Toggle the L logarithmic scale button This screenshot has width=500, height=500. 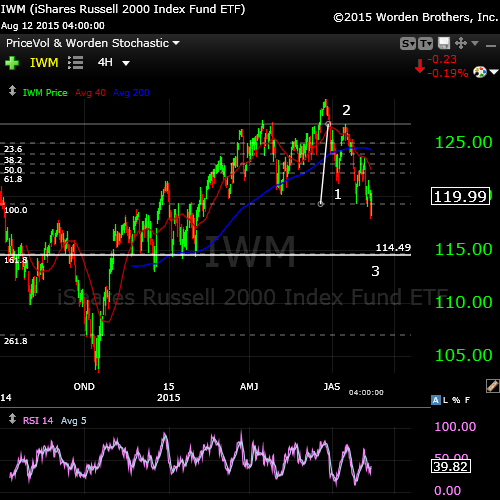(x=446, y=400)
